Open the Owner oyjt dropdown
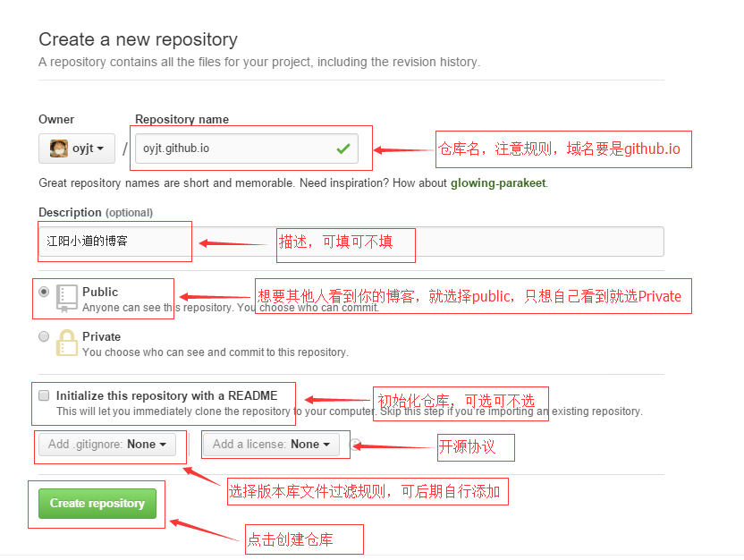The image size is (744, 560). [x=76, y=148]
